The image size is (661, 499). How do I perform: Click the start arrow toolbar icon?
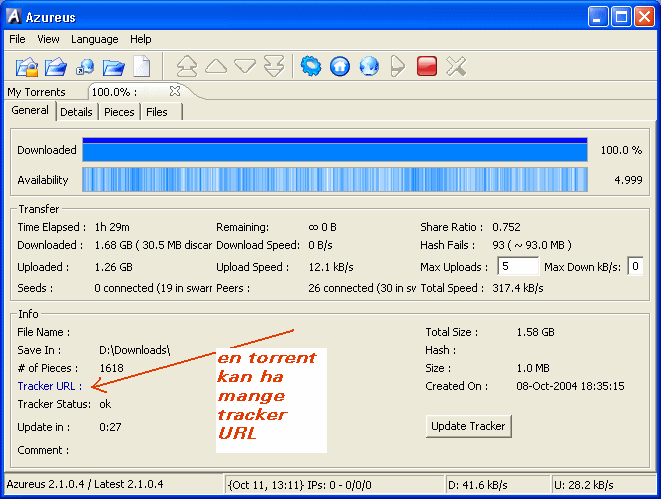[398, 67]
